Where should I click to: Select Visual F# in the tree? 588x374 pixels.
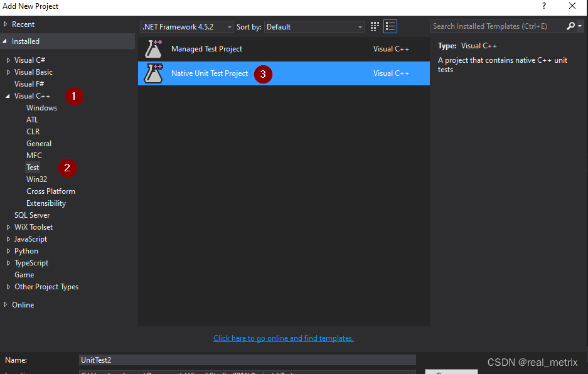(x=29, y=84)
